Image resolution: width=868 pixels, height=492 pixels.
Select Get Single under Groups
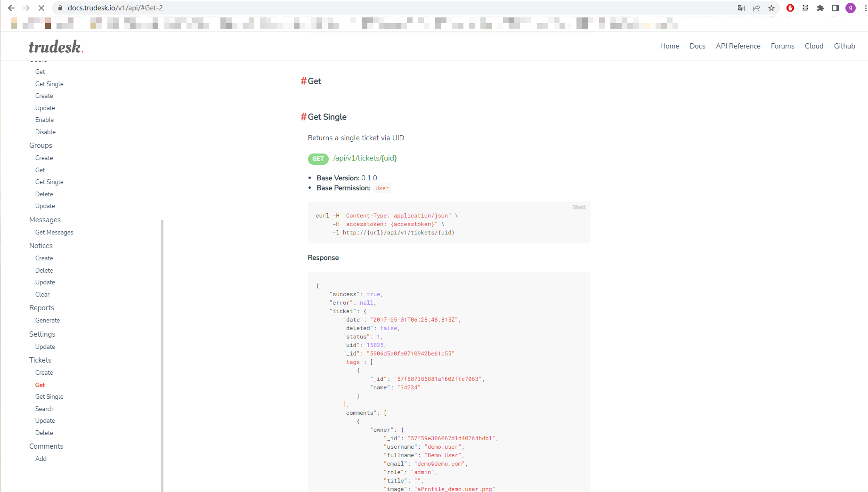coord(49,182)
